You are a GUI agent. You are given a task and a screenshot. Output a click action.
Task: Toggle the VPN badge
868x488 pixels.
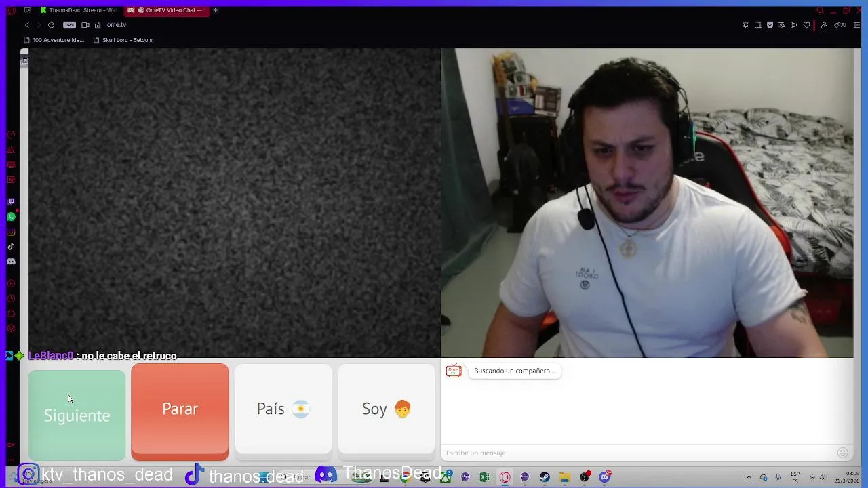click(69, 25)
